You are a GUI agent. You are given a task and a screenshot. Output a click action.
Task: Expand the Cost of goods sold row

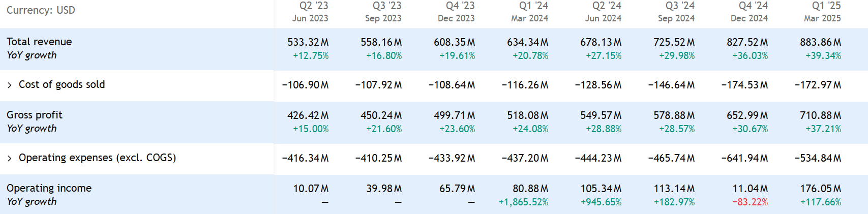click(x=10, y=85)
